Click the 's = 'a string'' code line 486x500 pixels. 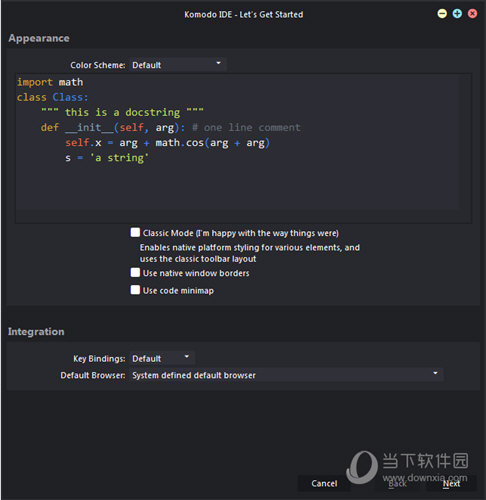(107, 158)
